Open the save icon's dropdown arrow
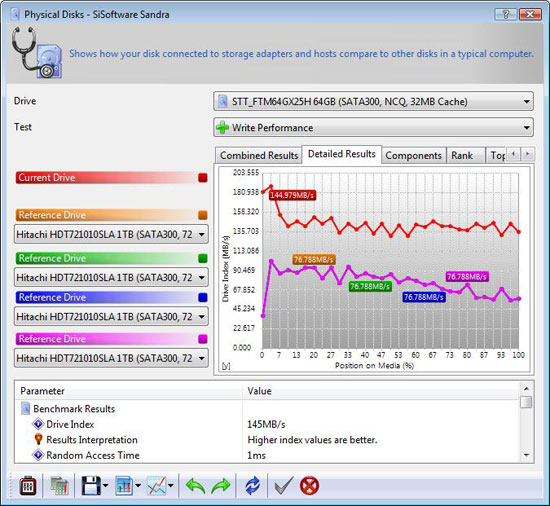 106,486
